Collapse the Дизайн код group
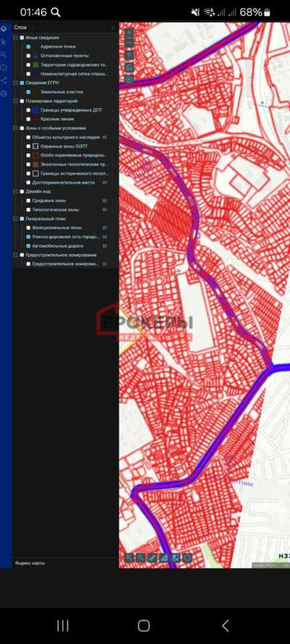 (x=15, y=191)
